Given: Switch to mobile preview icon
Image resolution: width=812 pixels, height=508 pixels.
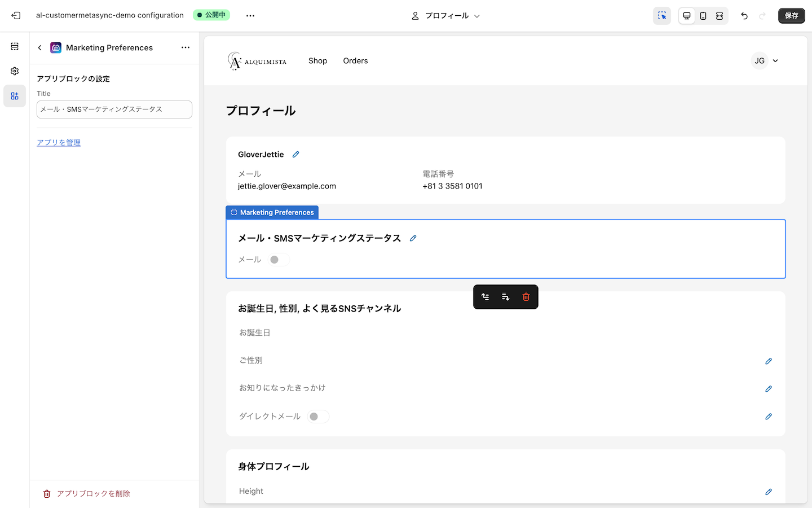Looking at the screenshot, I should [x=703, y=16].
